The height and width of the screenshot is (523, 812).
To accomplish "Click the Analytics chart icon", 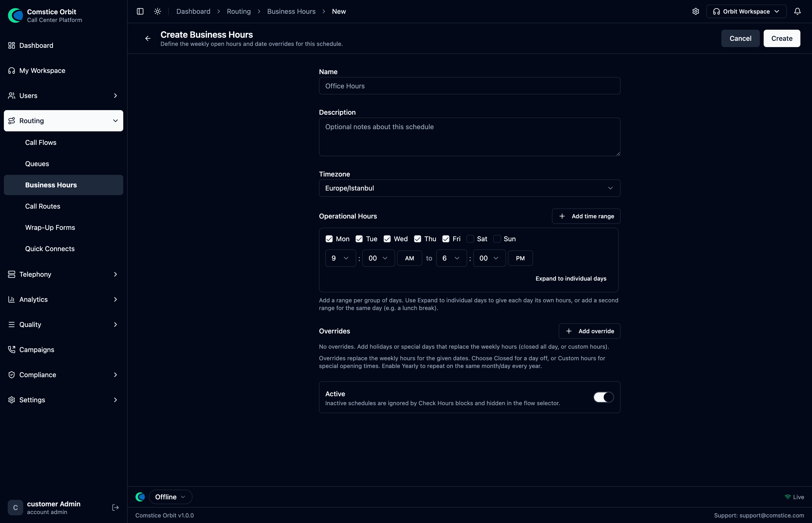I will coord(12,299).
